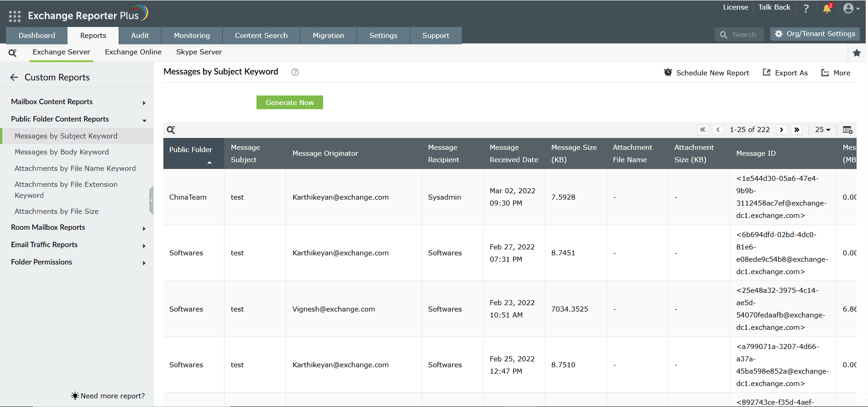The image size is (868, 407).
Task: Click the 8.7451 message size value
Action: (563, 253)
